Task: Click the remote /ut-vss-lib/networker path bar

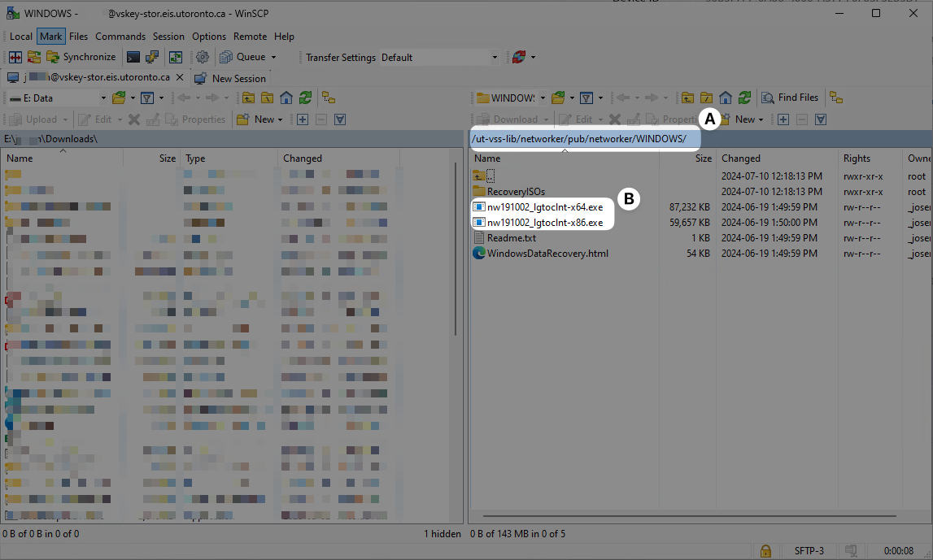Action: coord(700,138)
